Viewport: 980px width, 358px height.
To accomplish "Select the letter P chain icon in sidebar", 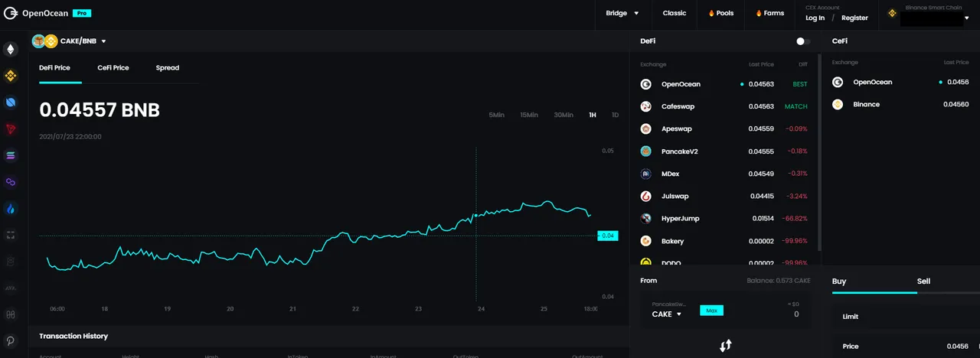I will (x=11, y=340).
